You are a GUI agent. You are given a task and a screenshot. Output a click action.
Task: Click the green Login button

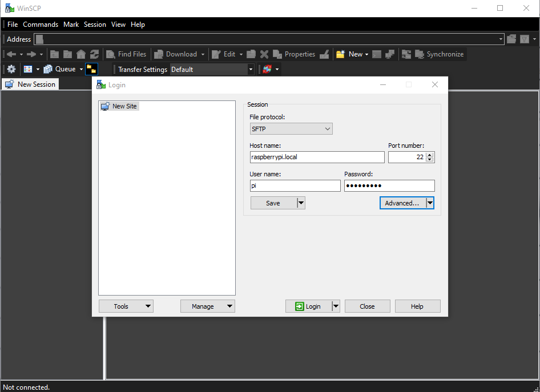tap(309, 306)
